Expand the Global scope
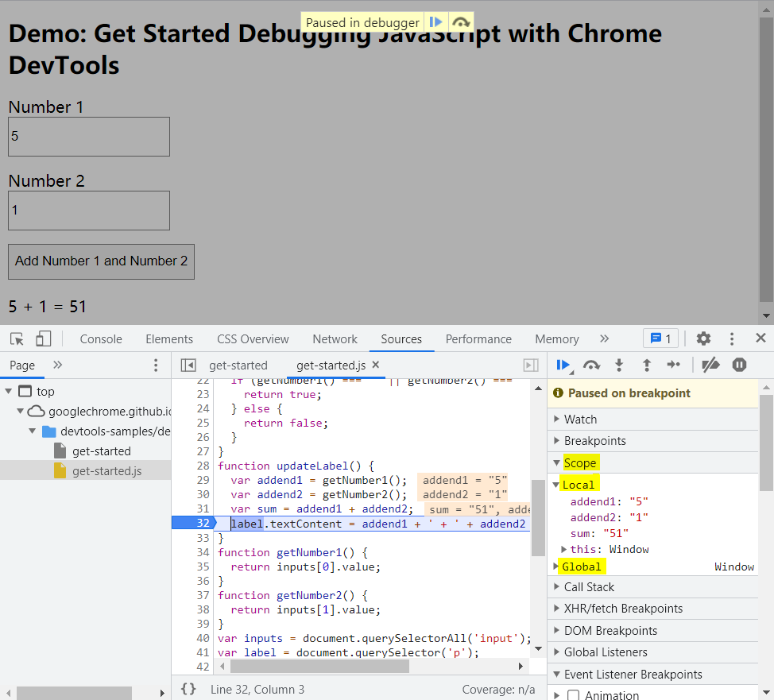The height and width of the screenshot is (700, 774). (555, 567)
